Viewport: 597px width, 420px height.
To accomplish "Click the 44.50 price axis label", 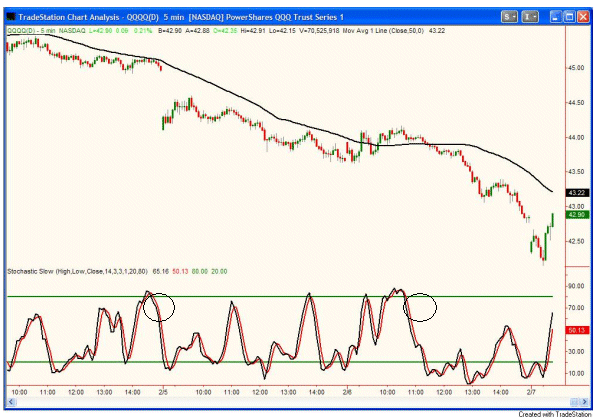I will pyautogui.click(x=576, y=103).
